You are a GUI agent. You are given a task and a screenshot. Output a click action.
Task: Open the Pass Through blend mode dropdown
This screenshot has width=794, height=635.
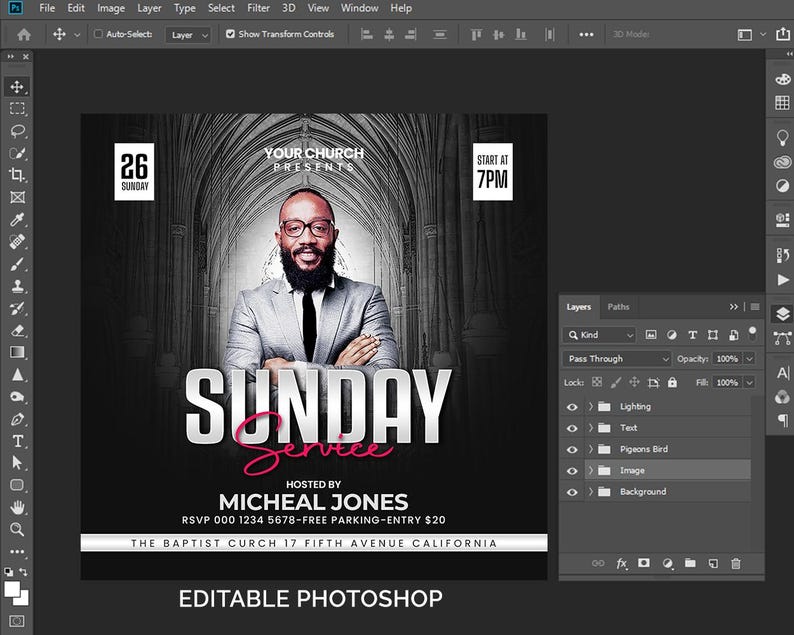coord(616,359)
